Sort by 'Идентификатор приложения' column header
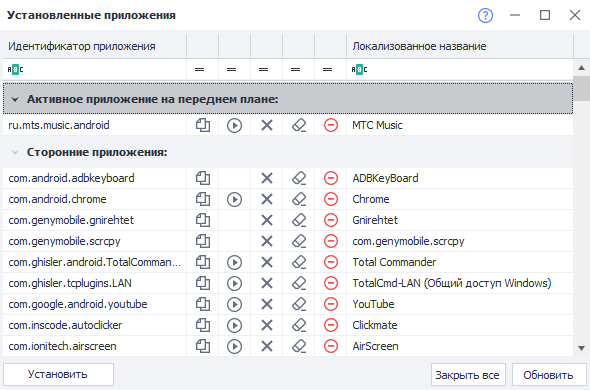This screenshot has width=590, height=390. coord(94,46)
